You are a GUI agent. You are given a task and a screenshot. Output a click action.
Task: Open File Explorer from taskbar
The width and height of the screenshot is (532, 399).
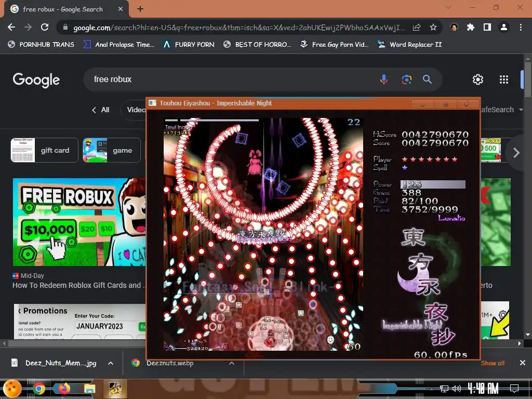coord(89,389)
